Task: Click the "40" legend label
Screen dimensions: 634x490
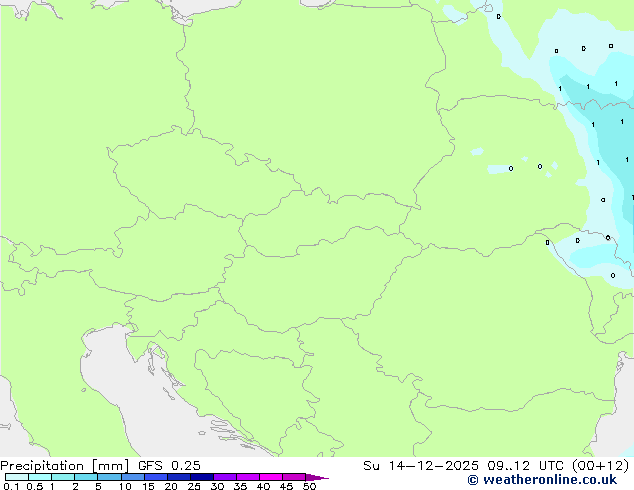Action: 263,486
